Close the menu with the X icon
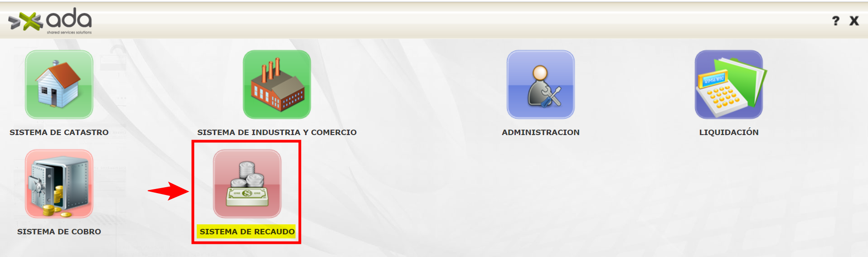The image size is (868, 257). (854, 21)
